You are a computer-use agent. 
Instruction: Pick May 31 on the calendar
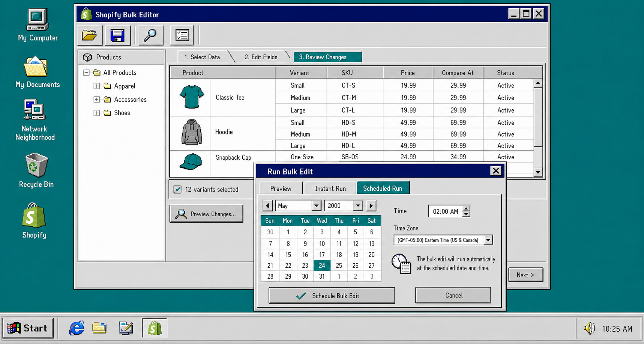322,276
